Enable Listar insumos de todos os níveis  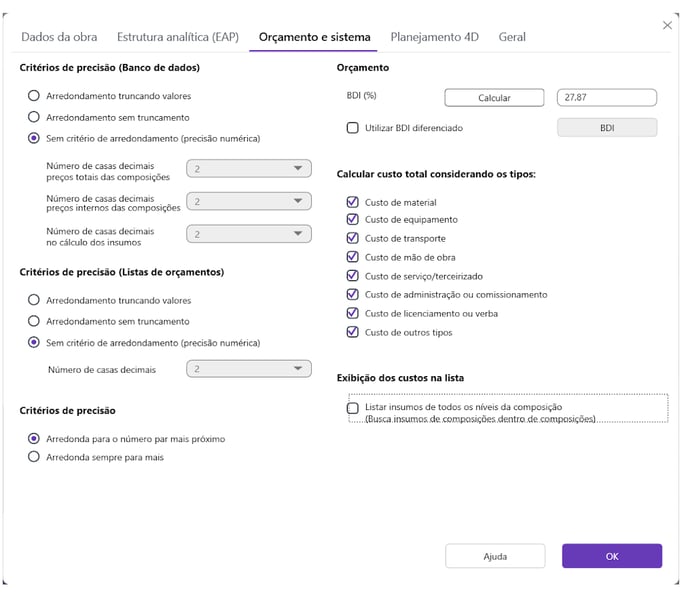(x=353, y=408)
